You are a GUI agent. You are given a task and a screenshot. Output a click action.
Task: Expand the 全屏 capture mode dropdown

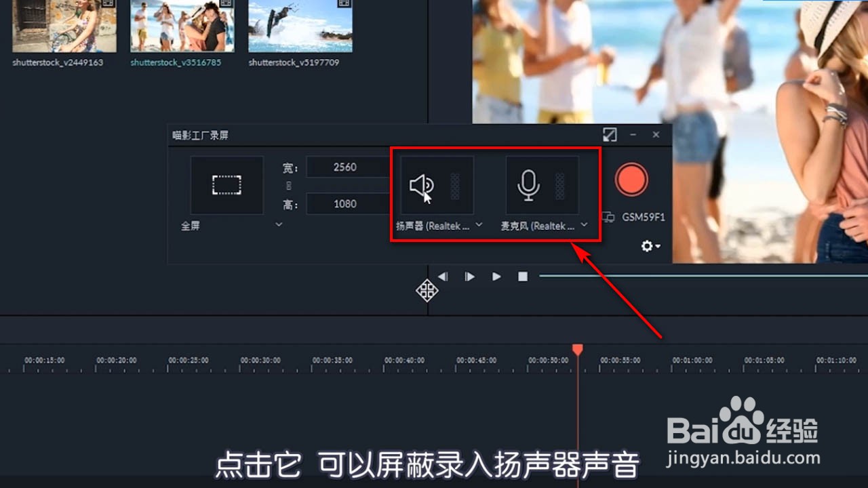click(x=278, y=224)
